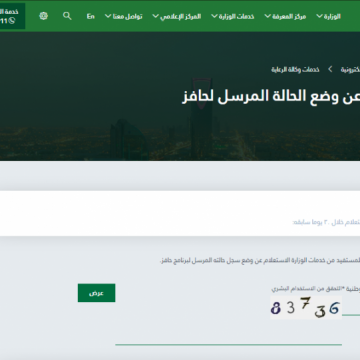Expand the المركز الإعلامي dropdown chevron
The height and width of the screenshot is (360, 360).
point(155,16)
